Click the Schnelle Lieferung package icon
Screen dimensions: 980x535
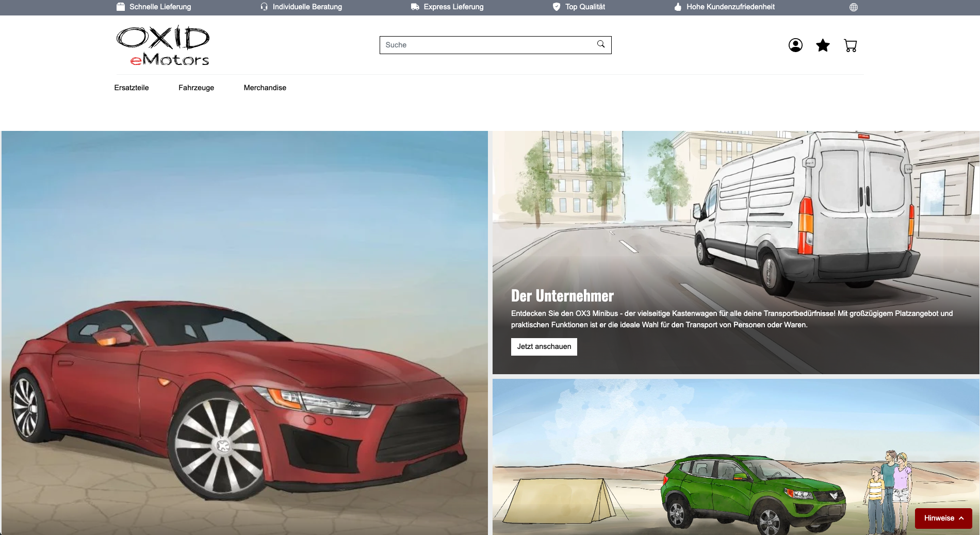tap(120, 7)
